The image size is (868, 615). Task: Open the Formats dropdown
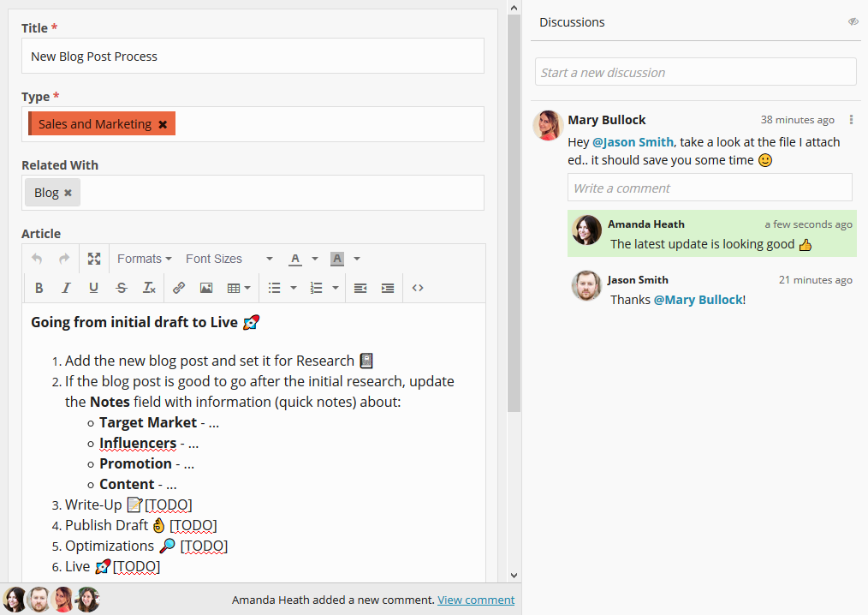tap(144, 259)
